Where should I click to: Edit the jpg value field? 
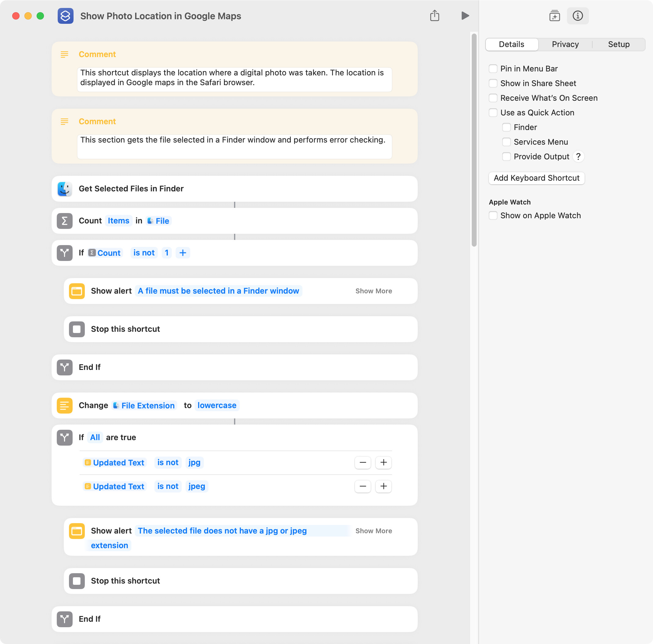[194, 463]
